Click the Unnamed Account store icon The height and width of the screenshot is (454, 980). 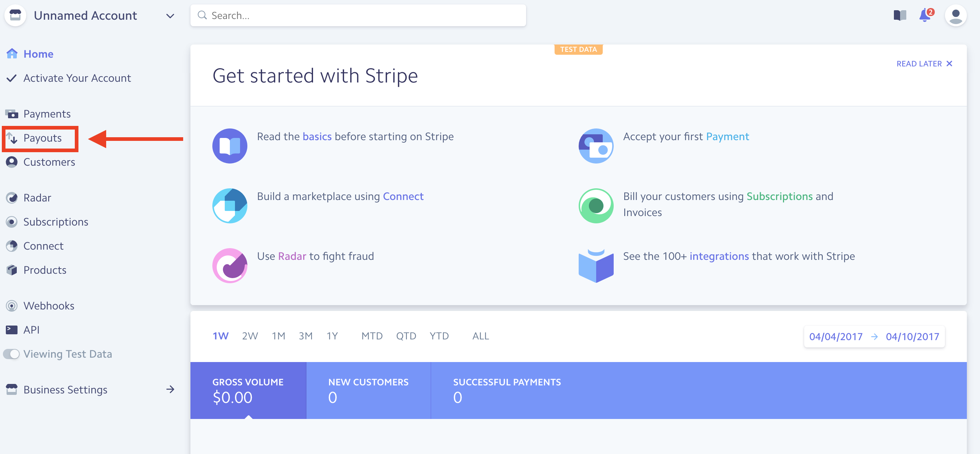pyautogui.click(x=15, y=15)
